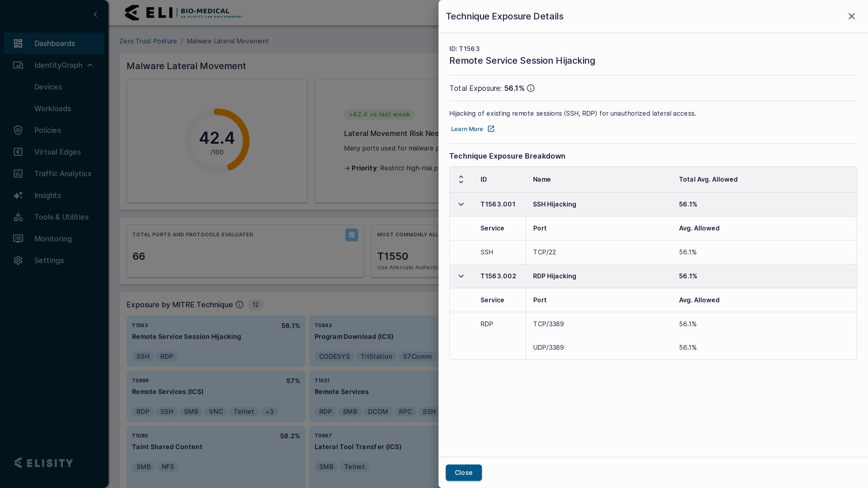Open the T0867 Lateral Tool Transfer (ICS) card
The width and height of the screenshot is (868, 488).
coord(374,456)
